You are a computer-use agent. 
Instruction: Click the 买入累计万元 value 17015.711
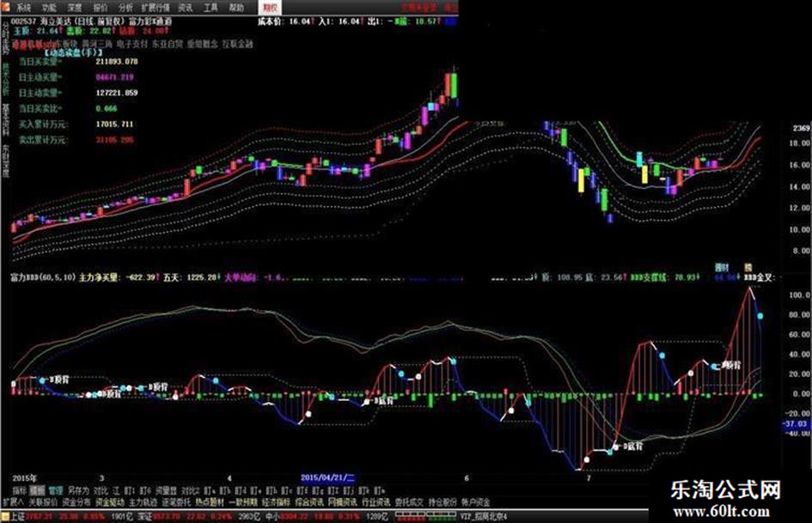coord(114,125)
